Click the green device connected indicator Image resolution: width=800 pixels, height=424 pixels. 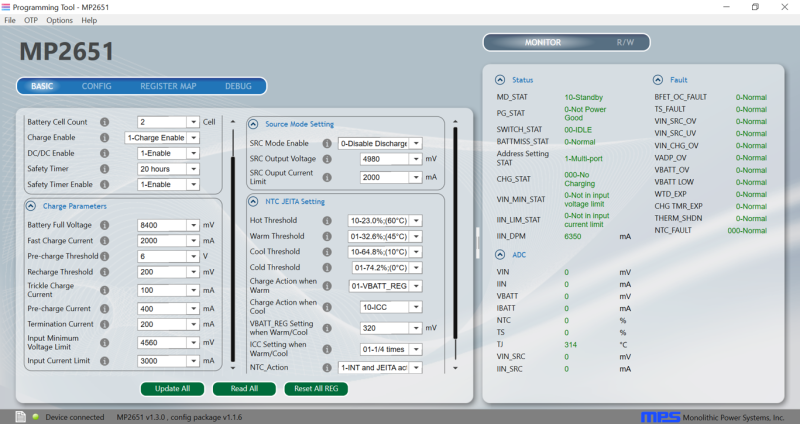click(x=36, y=417)
